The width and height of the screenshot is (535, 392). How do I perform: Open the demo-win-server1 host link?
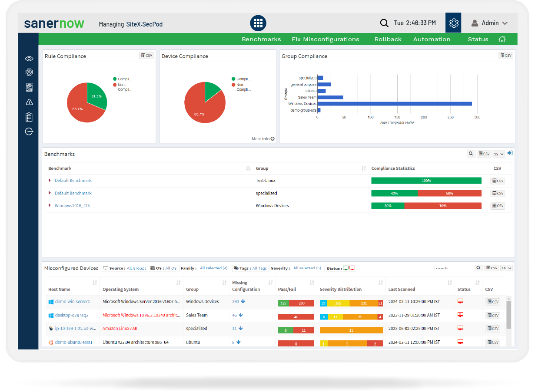pos(72,301)
